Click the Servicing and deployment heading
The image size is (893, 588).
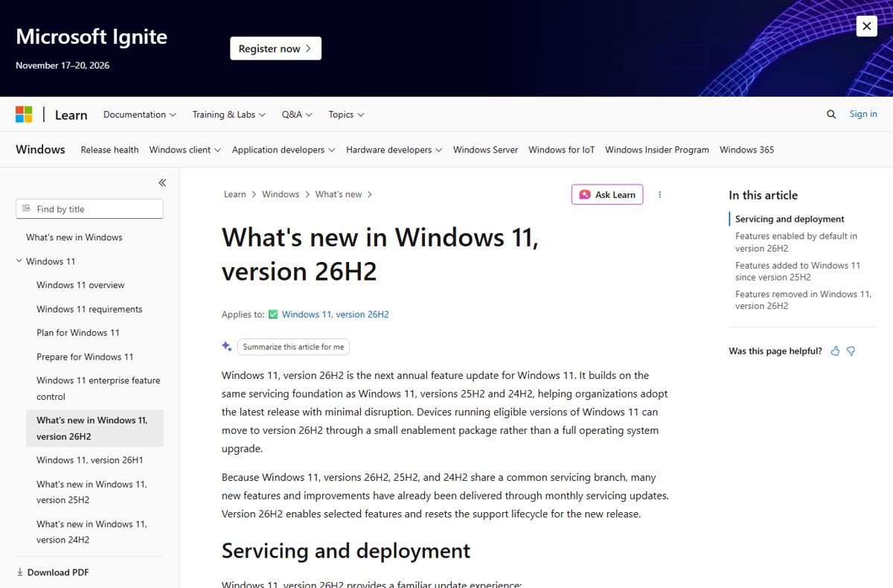click(x=346, y=551)
